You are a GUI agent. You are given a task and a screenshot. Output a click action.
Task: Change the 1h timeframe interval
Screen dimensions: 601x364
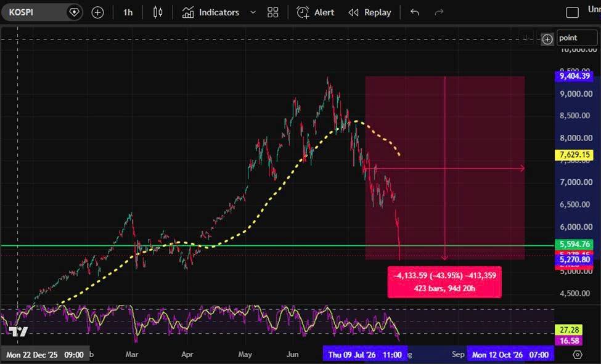point(128,13)
